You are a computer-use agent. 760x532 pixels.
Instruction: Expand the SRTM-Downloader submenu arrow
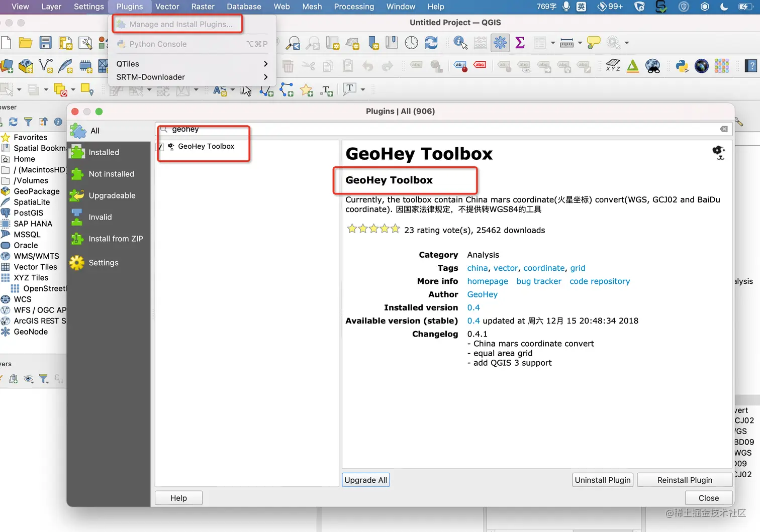pyautogui.click(x=266, y=77)
